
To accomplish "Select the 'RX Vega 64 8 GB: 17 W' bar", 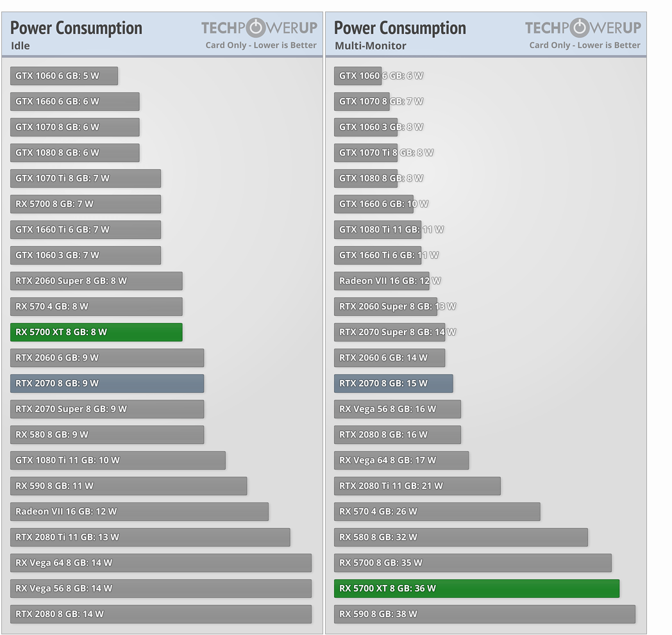I will click(401, 460).
